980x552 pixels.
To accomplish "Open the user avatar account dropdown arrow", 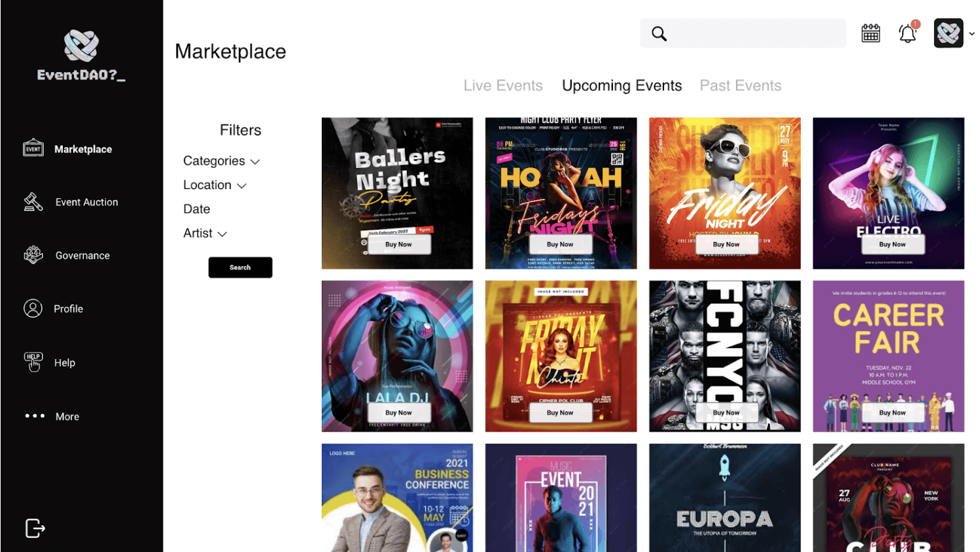I will [x=971, y=34].
